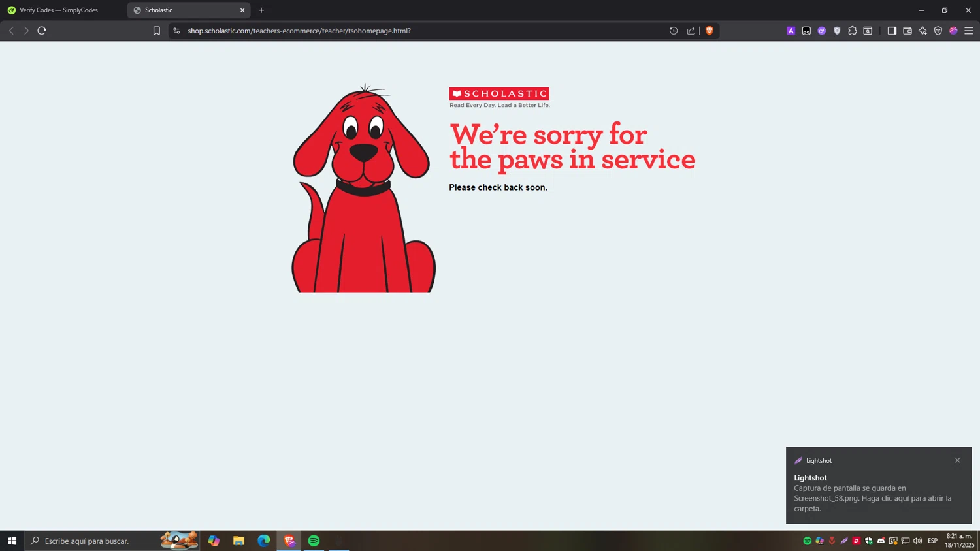
Task: Open Wayback Machine history icon in address bar
Action: (674, 31)
